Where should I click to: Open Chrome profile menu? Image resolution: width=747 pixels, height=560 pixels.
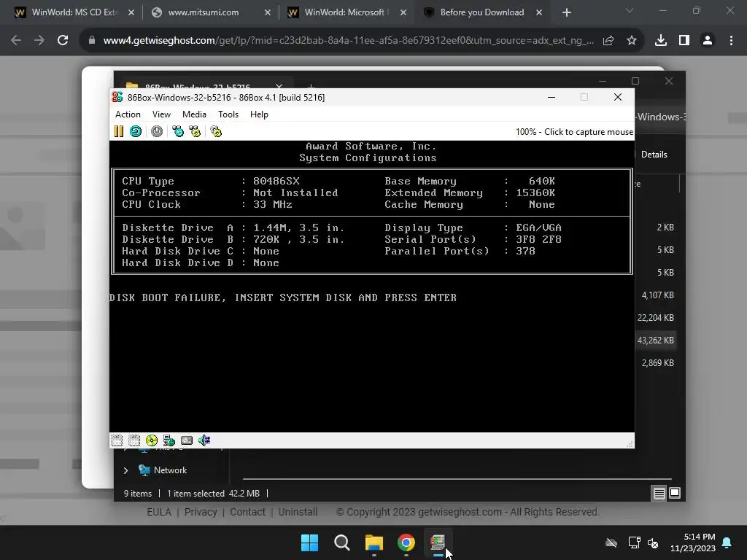point(708,41)
